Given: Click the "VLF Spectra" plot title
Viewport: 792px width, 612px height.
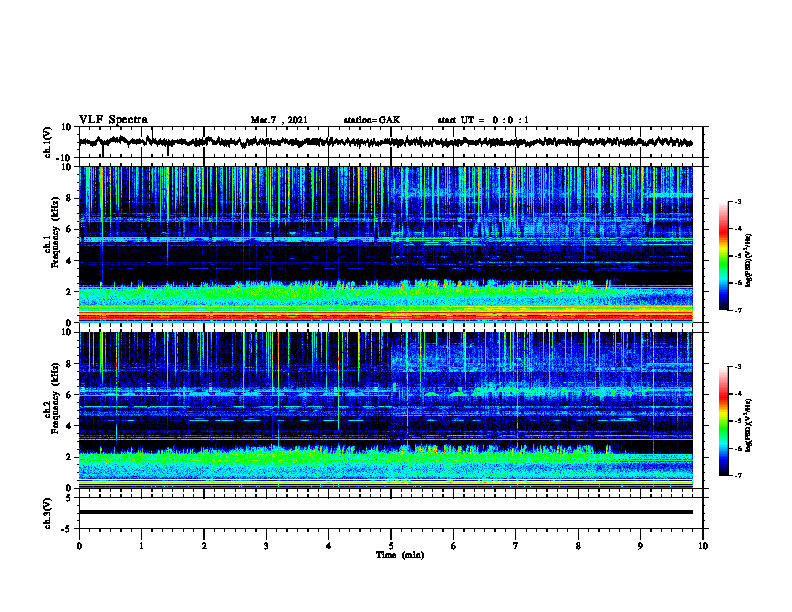Looking at the screenshot, I should click(113, 120).
